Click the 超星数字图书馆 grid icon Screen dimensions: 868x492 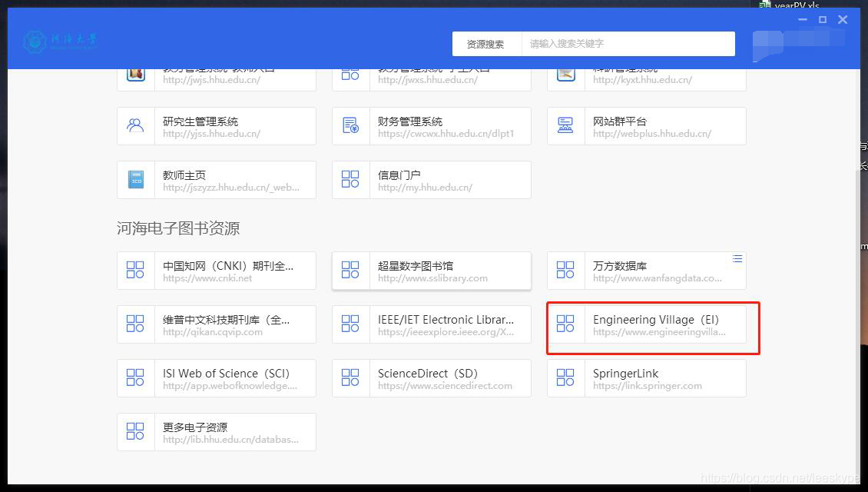coord(350,271)
